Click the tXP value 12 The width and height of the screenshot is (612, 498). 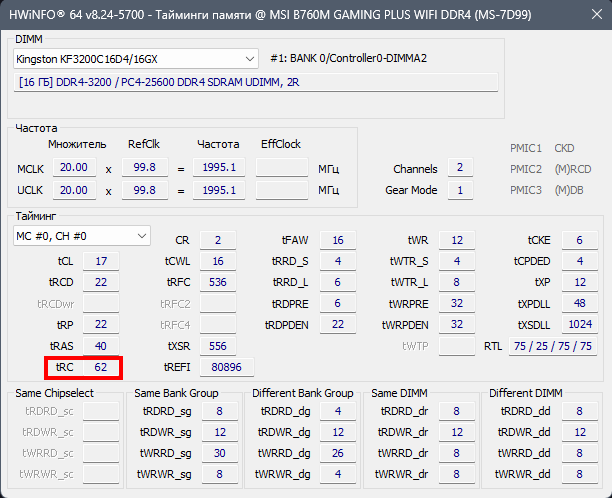(x=580, y=282)
